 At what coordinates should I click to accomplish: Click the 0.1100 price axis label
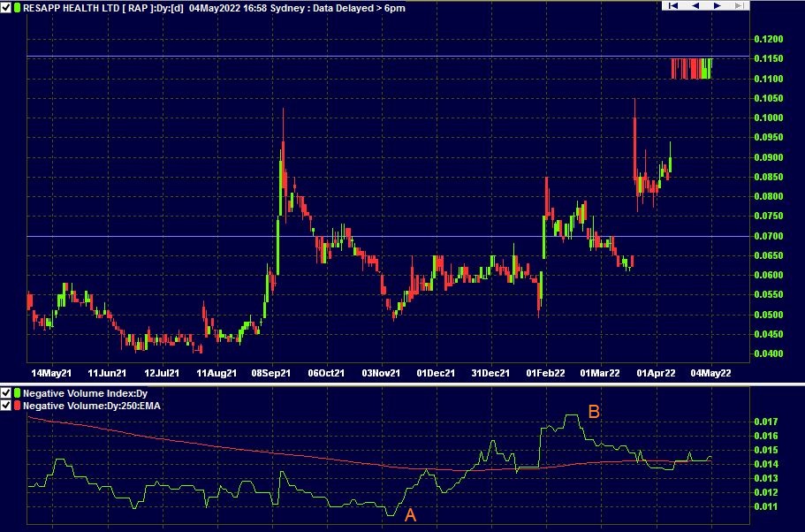769,79
